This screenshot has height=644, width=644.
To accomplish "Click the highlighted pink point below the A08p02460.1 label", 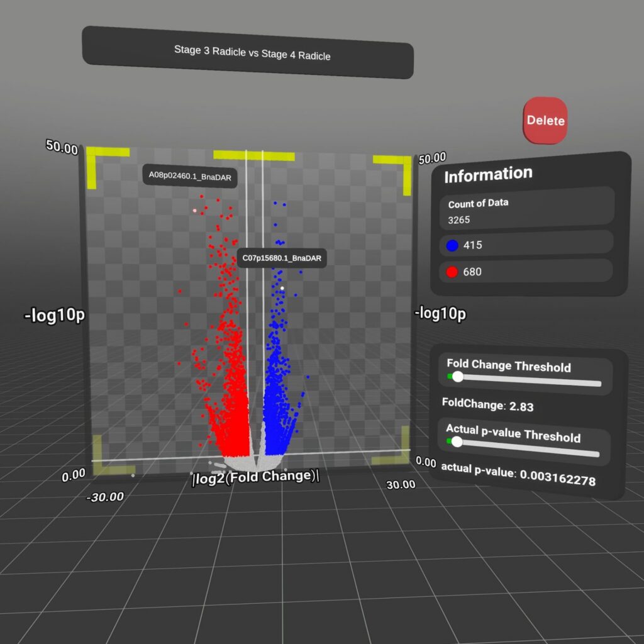I will [195, 211].
